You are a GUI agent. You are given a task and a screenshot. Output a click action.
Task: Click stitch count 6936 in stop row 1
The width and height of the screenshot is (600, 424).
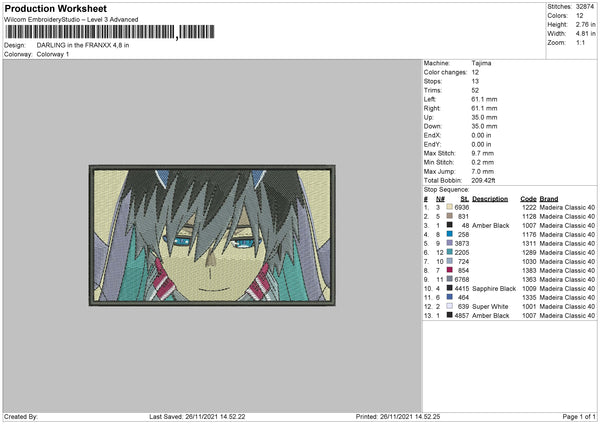462,207
